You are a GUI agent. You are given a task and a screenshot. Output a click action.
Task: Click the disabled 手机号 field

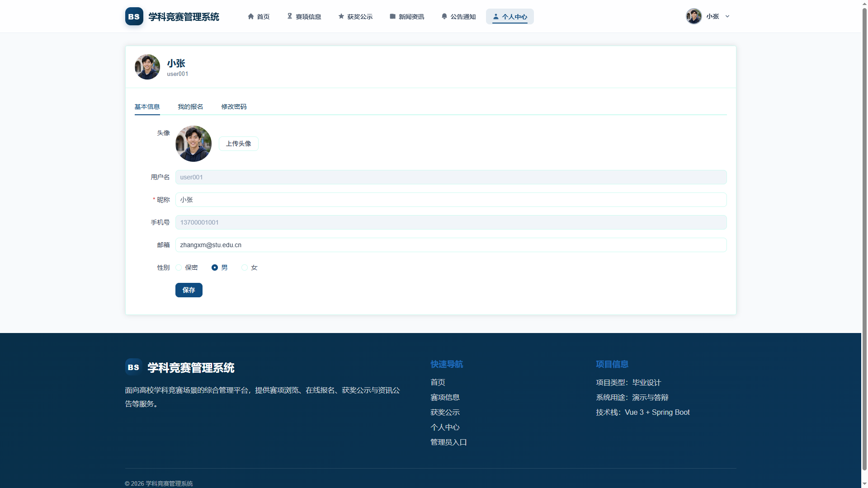click(451, 222)
